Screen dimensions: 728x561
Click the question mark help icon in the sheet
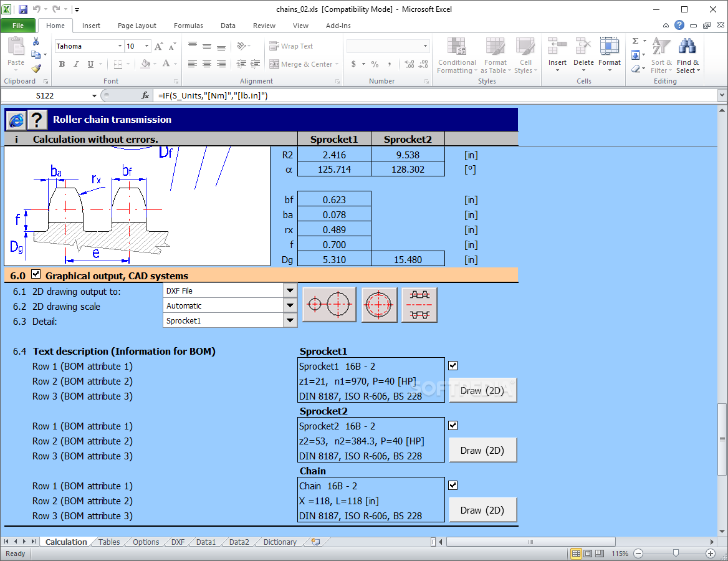pyautogui.click(x=37, y=120)
